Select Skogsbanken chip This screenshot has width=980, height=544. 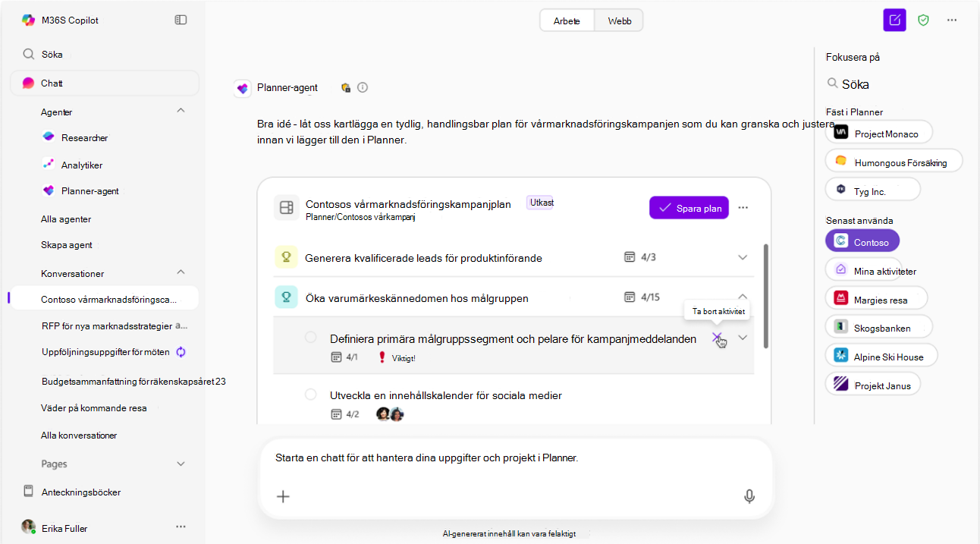point(878,327)
